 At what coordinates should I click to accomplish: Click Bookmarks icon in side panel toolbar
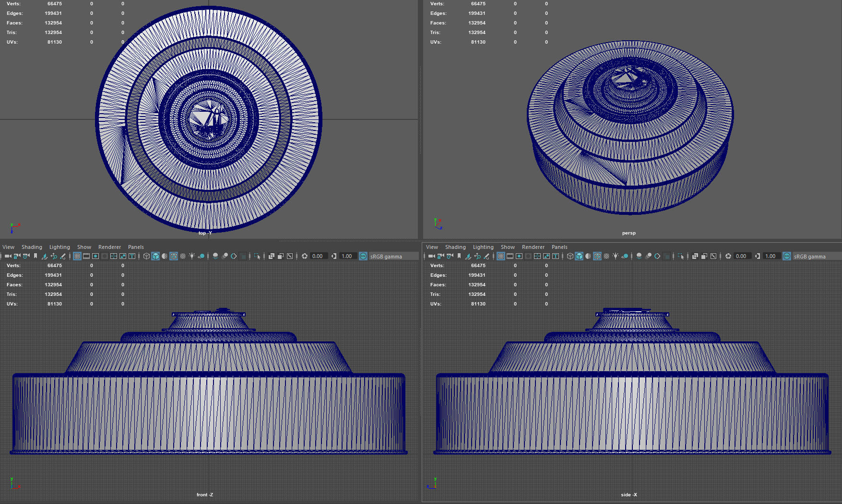click(459, 256)
